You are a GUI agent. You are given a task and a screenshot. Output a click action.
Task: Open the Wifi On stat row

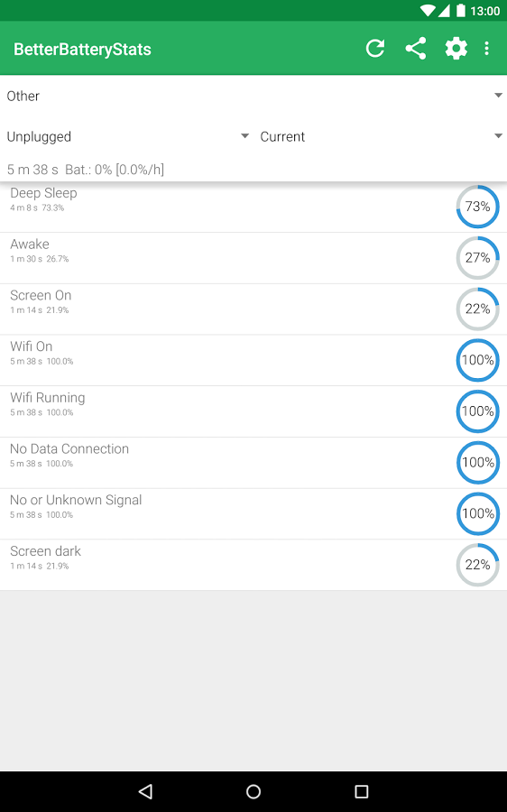click(253, 360)
